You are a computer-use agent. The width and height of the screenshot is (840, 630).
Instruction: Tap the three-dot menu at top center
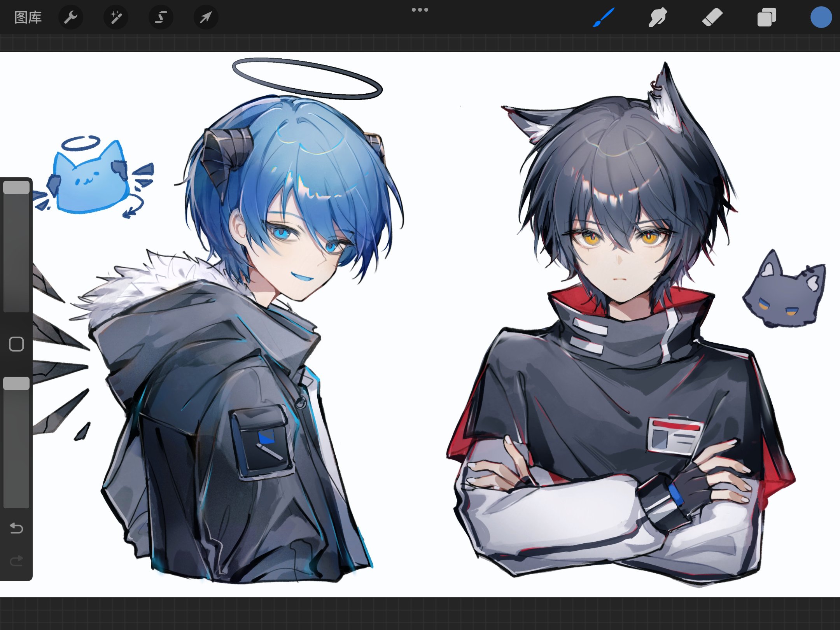pyautogui.click(x=420, y=10)
